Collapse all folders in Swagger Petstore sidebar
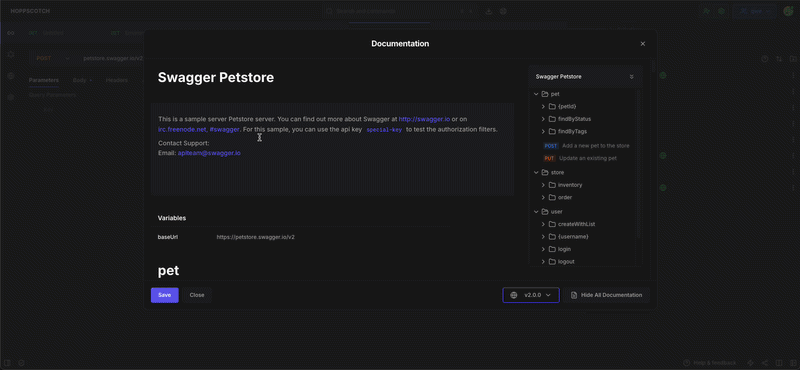The width and height of the screenshot is (800, 370). (632, 77)
